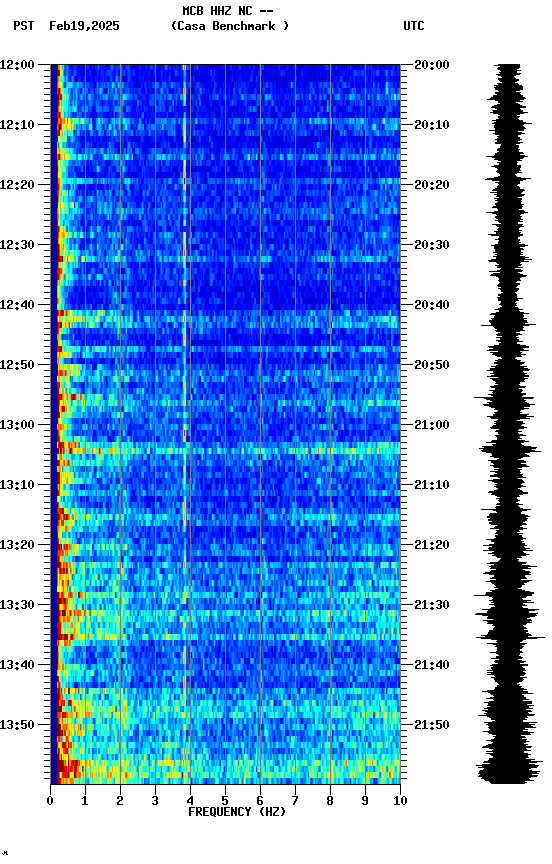Screen dimensions: 552x864
Task: Click the PST time label 13:40
Action: tap(17, 665)
